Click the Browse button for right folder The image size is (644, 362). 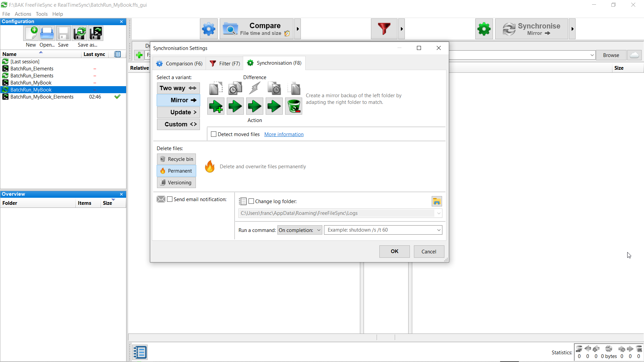pyautogui.click(x=611, y=55)
